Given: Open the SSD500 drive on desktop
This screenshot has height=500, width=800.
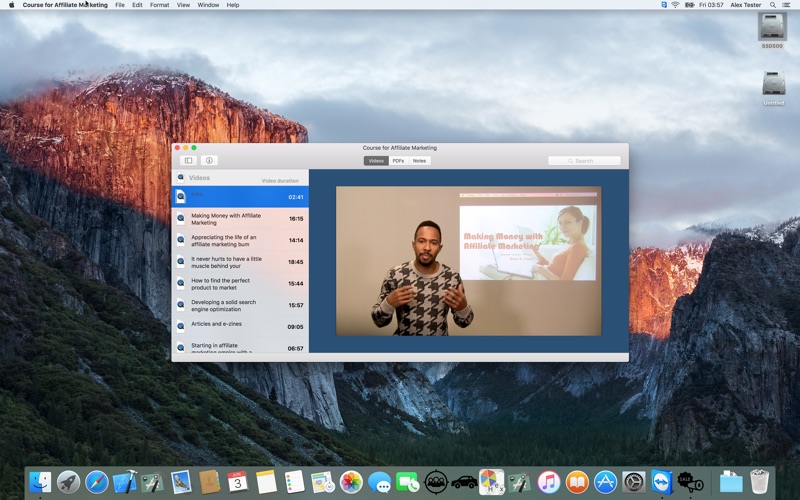Looking at the screenshot, I should click(772, 28).
